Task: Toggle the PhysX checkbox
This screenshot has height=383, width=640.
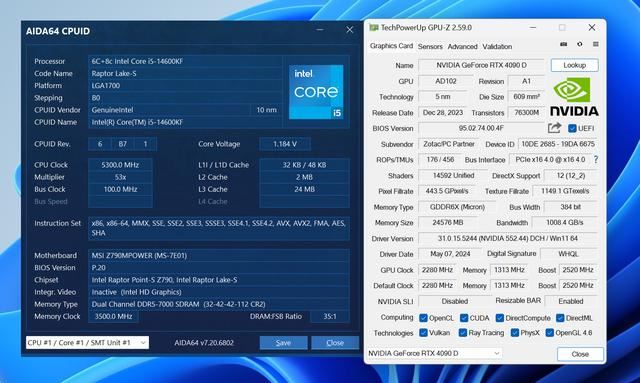Action: 515,333
